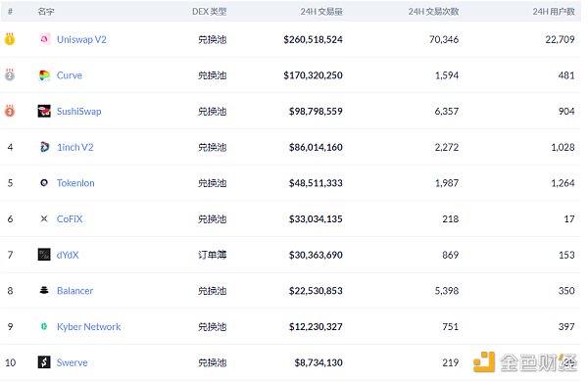
Task: Sort by DEX 类型 column header
Action: 210,12
